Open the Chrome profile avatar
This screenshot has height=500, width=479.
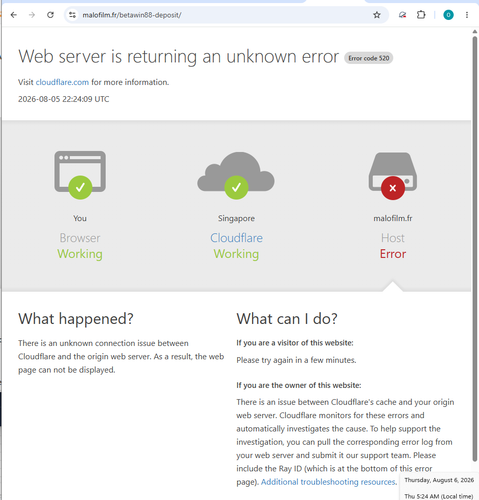click(x=448, y=15)
